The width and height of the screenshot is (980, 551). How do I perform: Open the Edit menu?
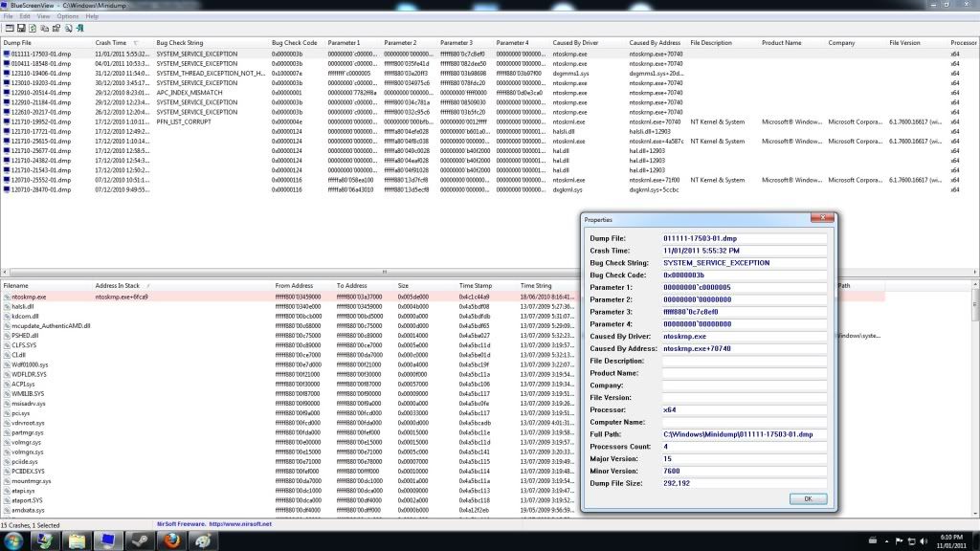(24, 16)
